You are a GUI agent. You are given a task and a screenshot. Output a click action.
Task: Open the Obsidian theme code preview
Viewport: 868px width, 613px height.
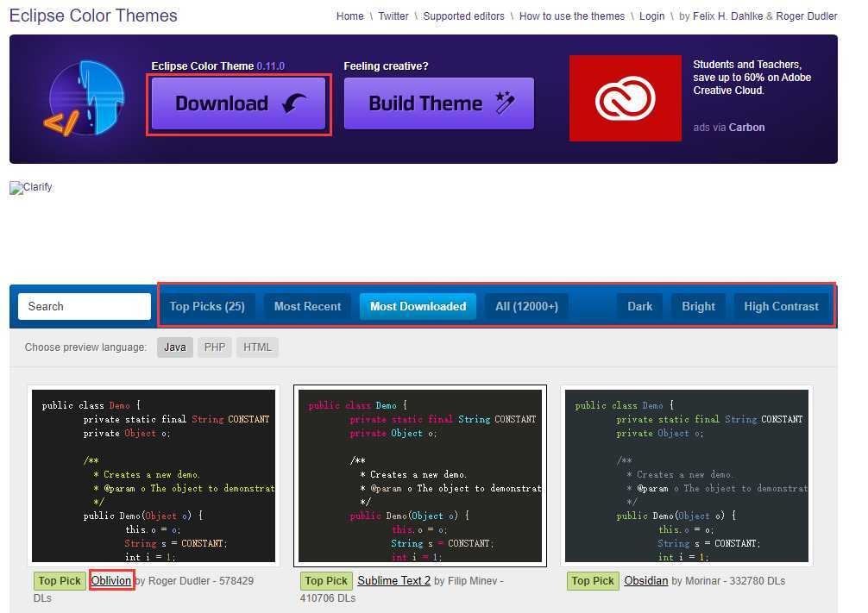tap(687, 476)
